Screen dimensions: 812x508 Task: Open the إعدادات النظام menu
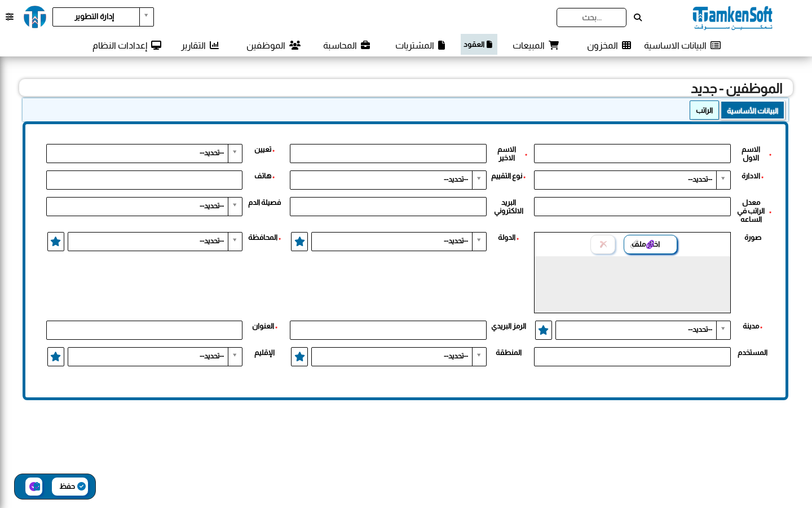pyautogui.click(x=127, y=45)
